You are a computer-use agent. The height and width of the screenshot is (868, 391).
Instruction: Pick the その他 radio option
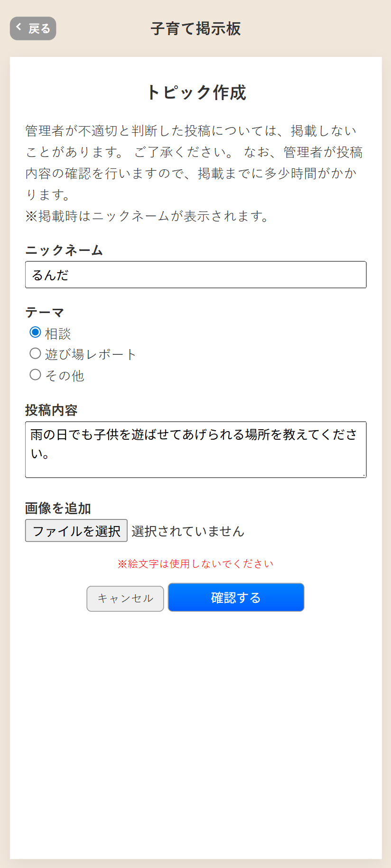pyautogui.click(x=35, y=375)
